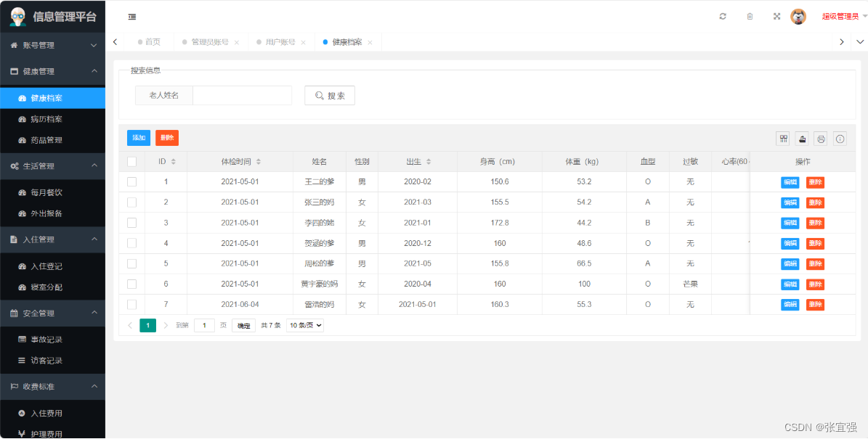
Task: Check the select-all checkbox in table header
Action: pos(132,161)
